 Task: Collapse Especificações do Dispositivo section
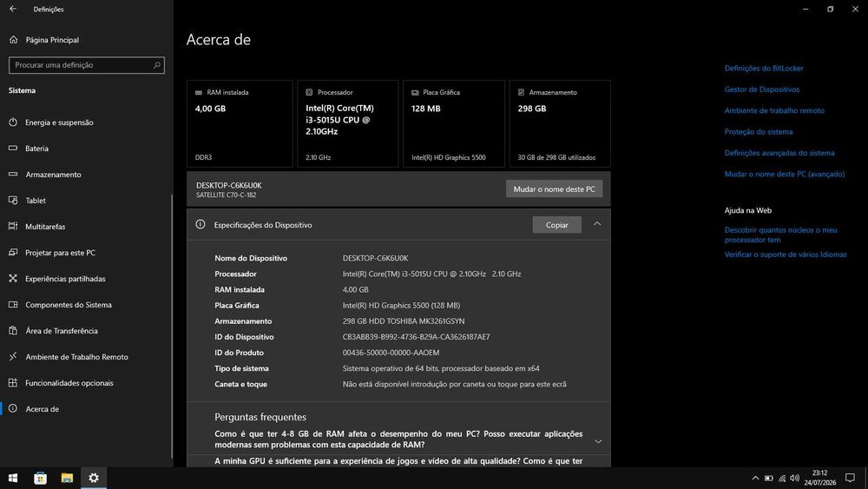(x=597, y=224)
